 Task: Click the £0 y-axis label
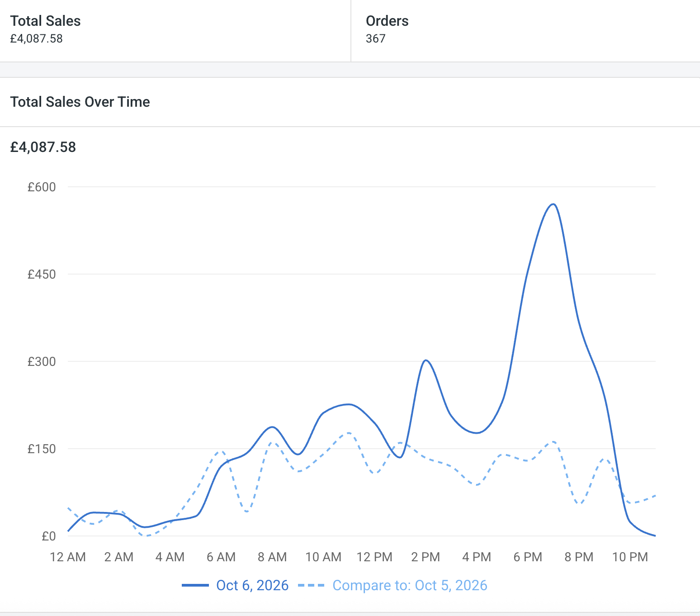pos(48,536)
